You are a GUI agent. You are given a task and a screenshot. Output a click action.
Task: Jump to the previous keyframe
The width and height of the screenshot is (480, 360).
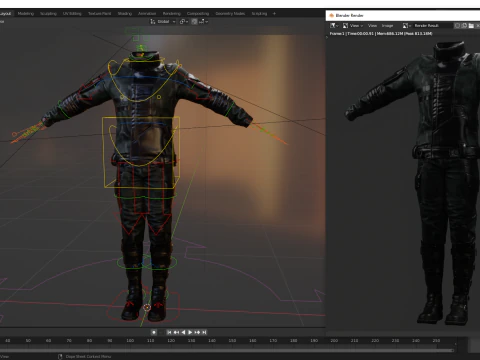coord(176,332)
